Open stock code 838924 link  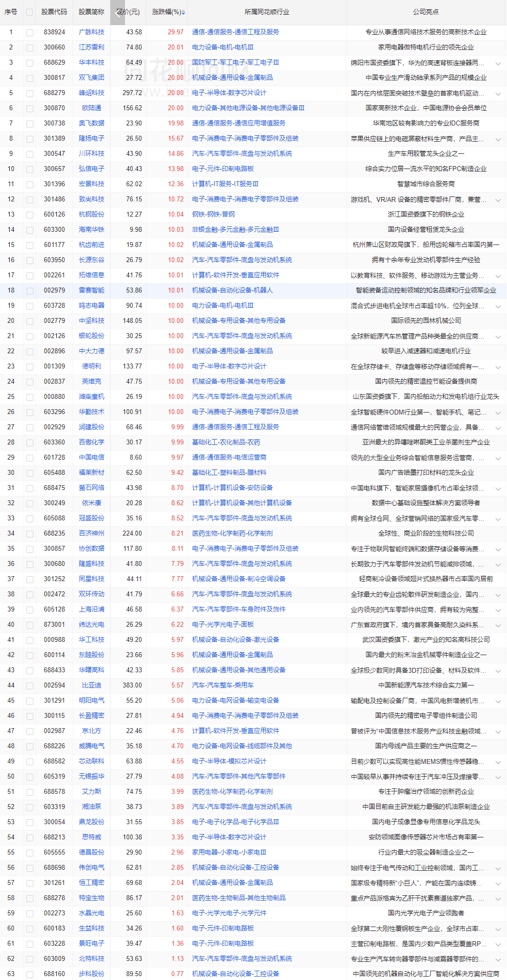[54, 32]
